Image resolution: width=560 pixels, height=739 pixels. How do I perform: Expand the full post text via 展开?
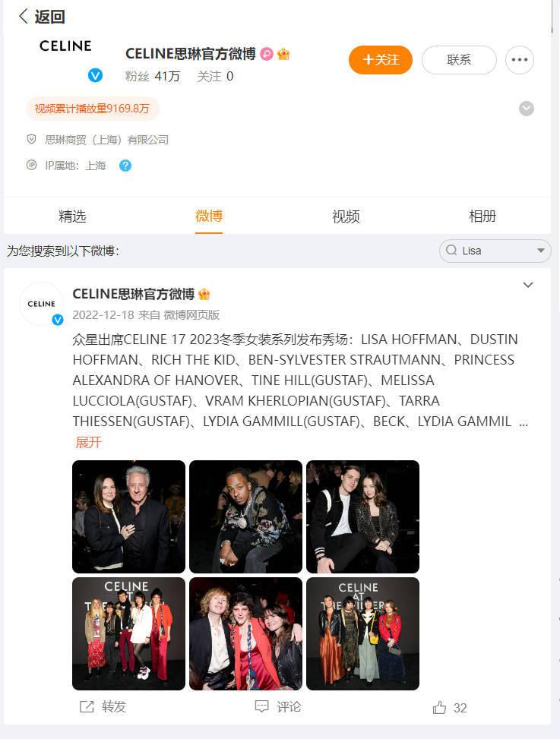point(88,442)
